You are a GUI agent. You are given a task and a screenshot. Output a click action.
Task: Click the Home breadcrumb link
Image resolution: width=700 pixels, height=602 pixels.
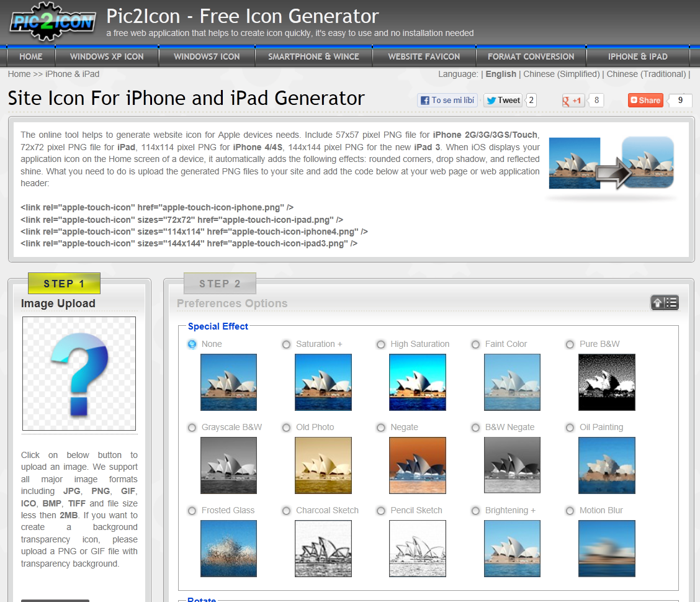click(19, 74)
